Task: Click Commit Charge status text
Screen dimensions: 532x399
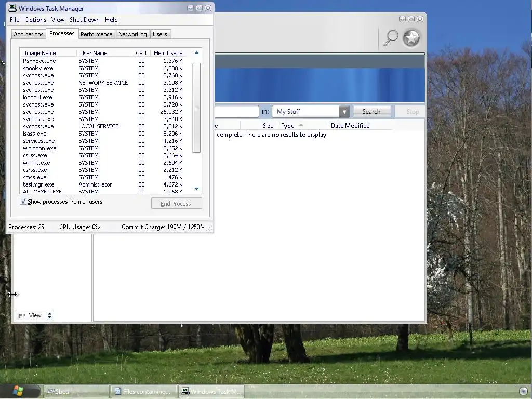Action: click(x=163, y=227)
